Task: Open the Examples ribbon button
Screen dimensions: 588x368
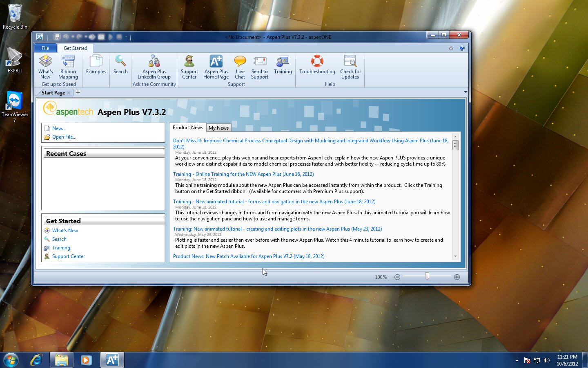Action: pos(96,65)
